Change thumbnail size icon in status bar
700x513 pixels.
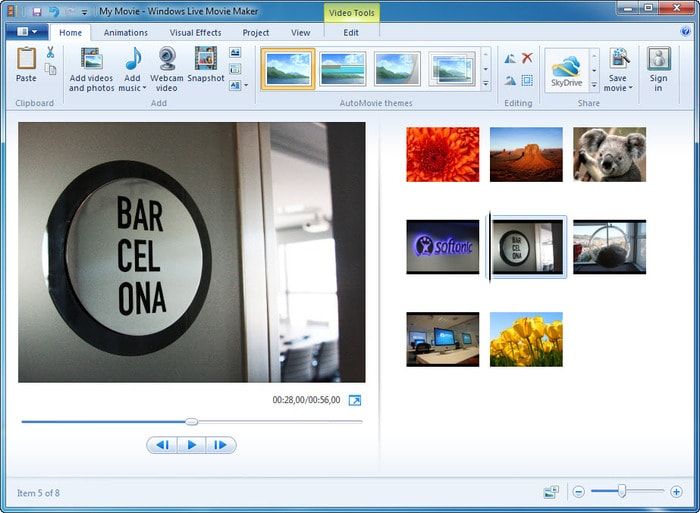(x=551, y=492)
